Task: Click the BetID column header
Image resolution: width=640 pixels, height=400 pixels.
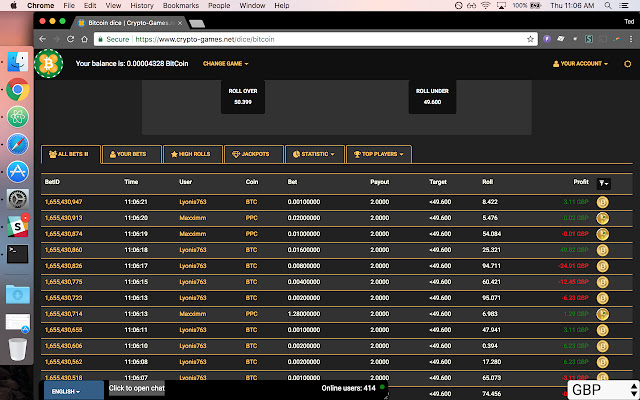Action: (52, 182)
